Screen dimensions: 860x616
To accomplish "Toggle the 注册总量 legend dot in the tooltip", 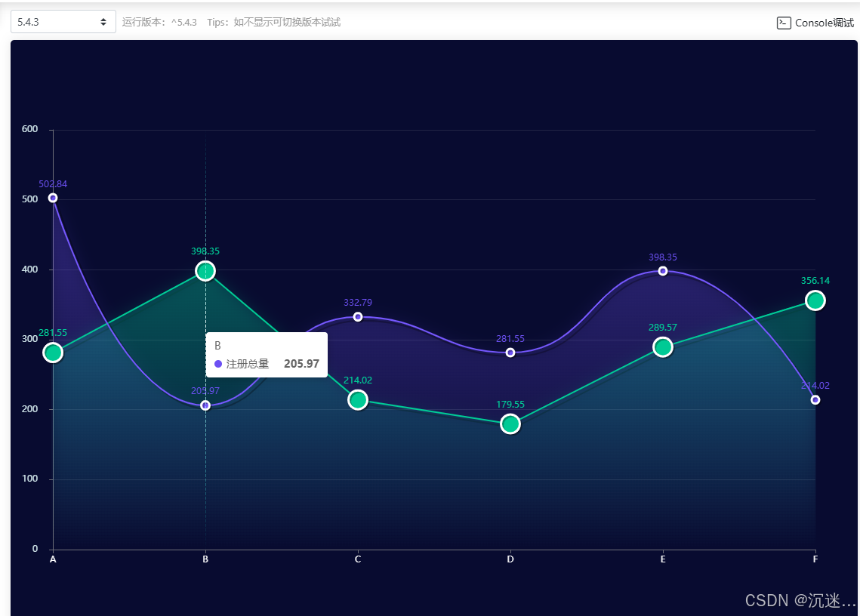I will pyautogui.click(x=218, y=364).
